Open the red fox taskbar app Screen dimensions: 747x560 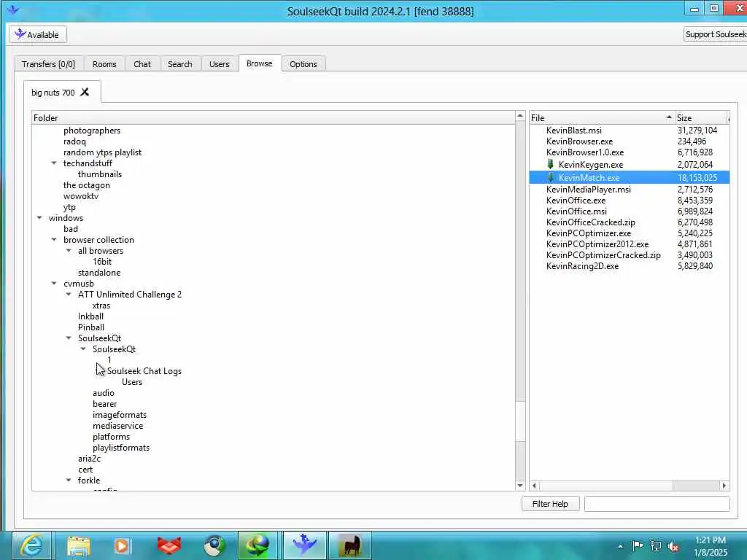pyautogui.click(x=169, y=545)
